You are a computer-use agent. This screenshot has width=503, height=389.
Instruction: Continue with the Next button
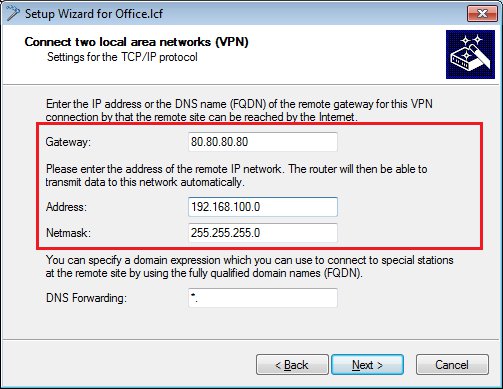pos(367,365)
